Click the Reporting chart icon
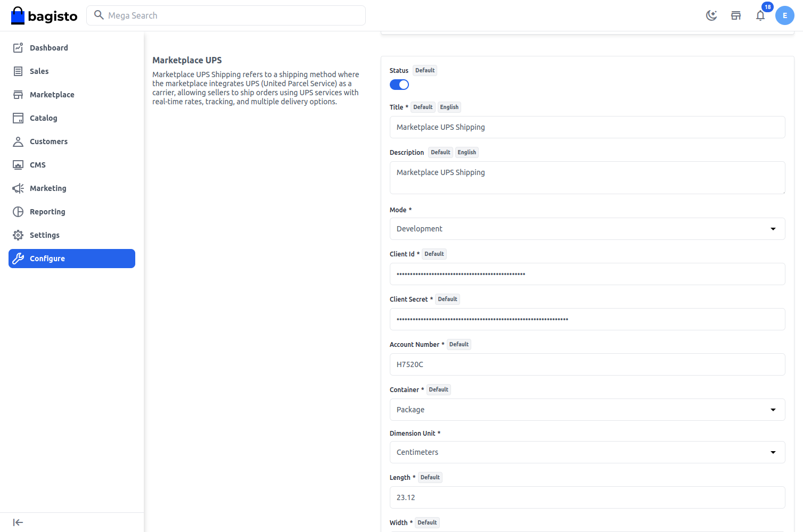 18,212
